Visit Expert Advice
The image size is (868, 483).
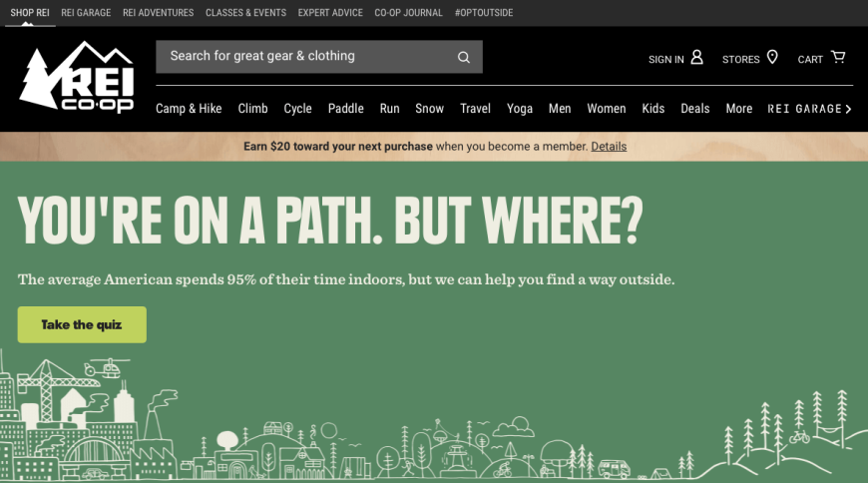point(330,12)
